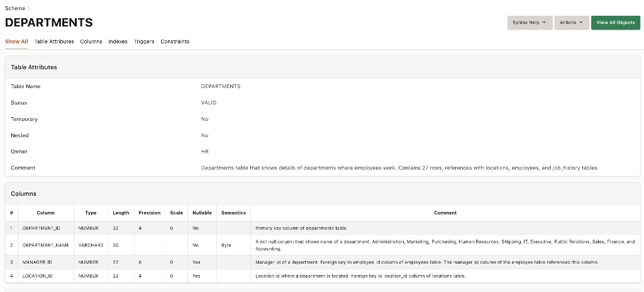644x292 pixels.
Task: Switch to the Indexes tab
Action: pos(118,42)
